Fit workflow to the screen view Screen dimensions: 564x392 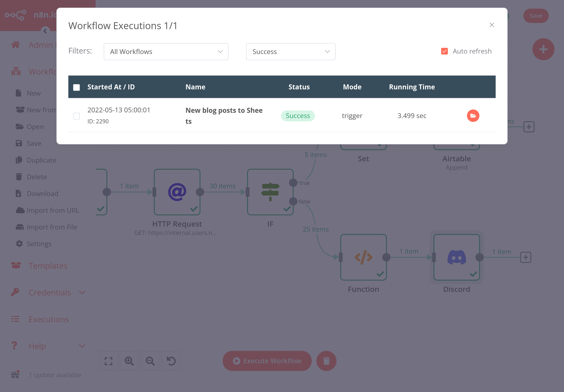(x=108, y=361)
